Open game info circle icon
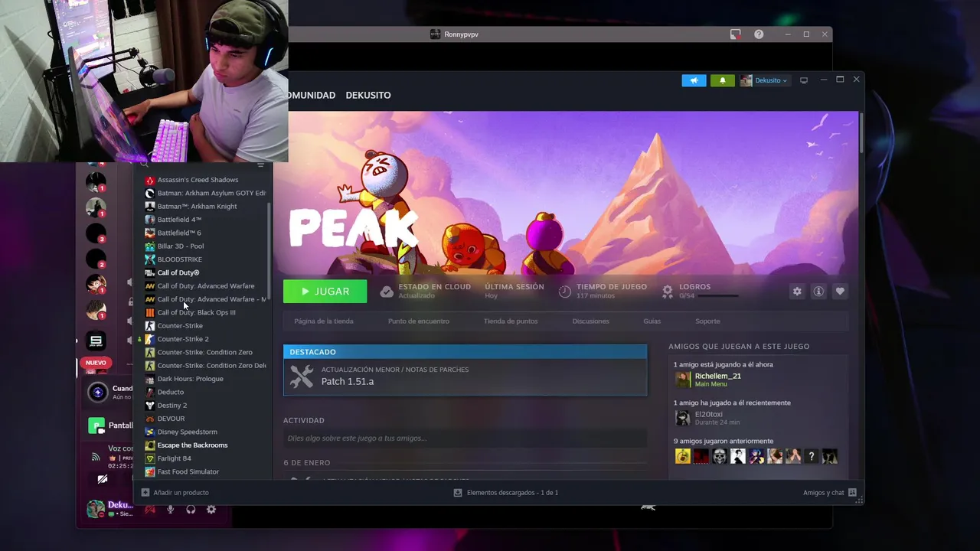Screen dimensions: 980x551 [x=818, y=292]
